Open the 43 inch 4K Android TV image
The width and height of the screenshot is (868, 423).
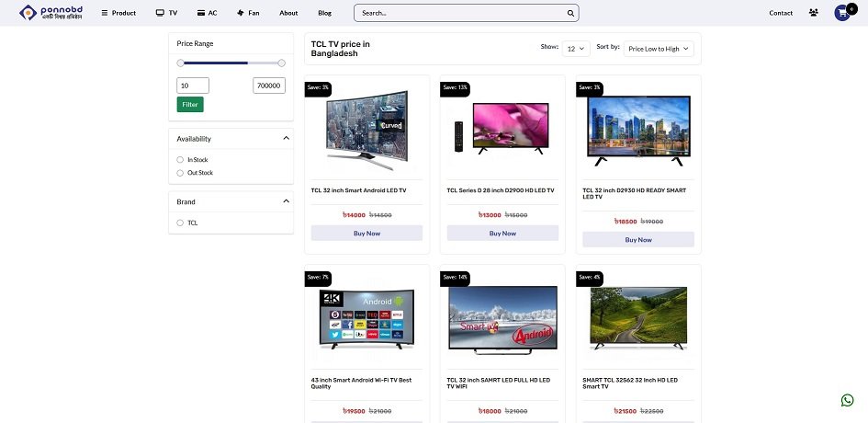pyautogui.click(x=367, y=319)
